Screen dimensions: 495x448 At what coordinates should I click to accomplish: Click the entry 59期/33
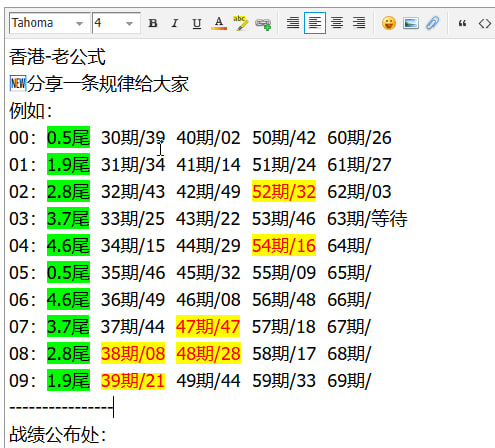pyautogui.click(x=284, y=380)
